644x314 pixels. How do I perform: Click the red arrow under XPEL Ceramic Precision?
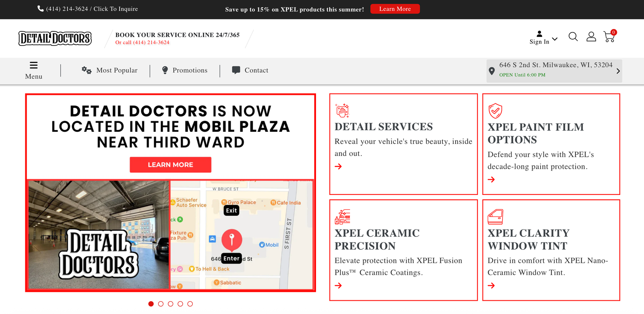[x=339, y=285]
